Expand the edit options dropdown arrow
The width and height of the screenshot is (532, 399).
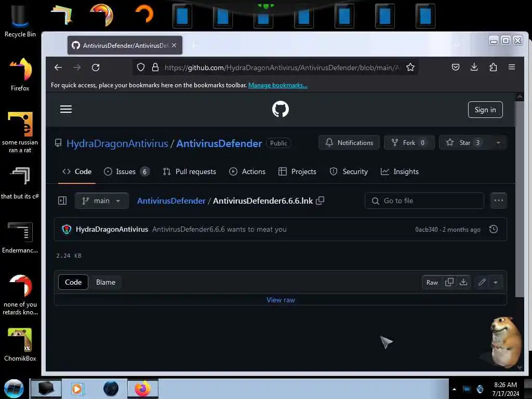click(496, 282)
